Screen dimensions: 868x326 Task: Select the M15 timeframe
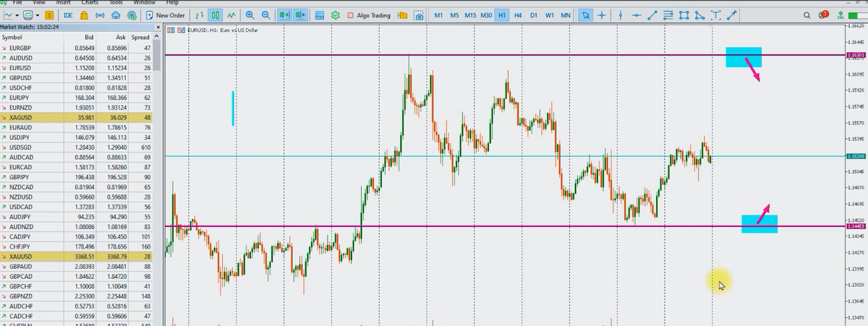470,15
